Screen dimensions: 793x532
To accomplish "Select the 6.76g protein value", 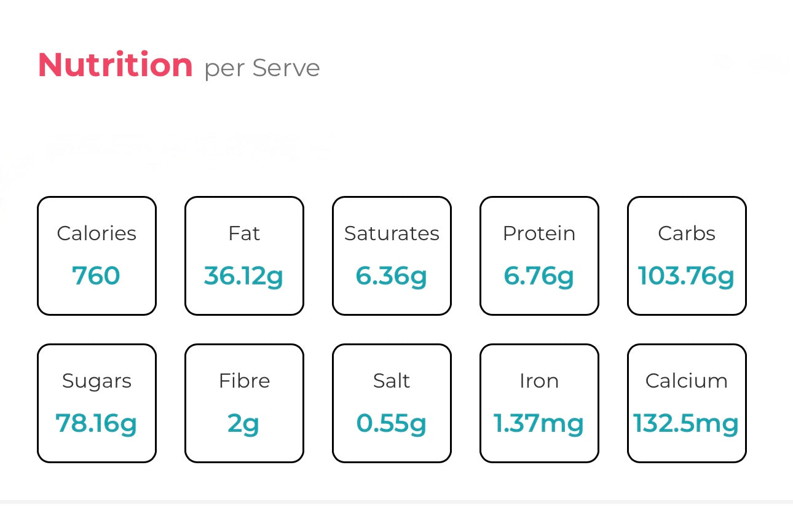I will 539,276.
